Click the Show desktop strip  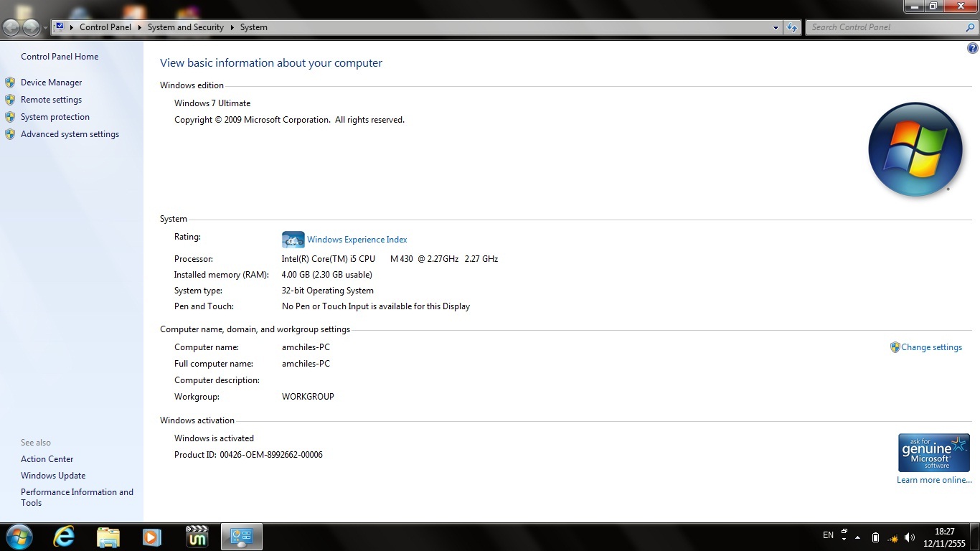(975, 537)
